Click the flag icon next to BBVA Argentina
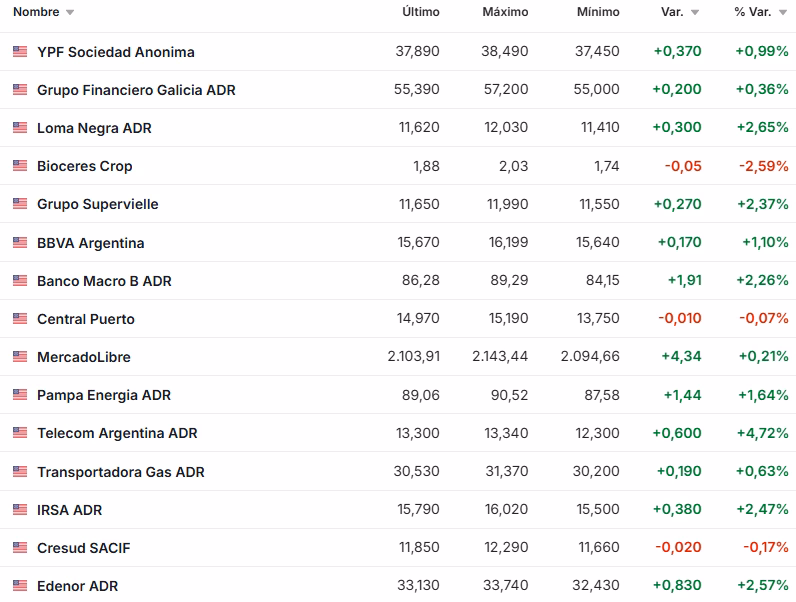Screen dimensions: 796x602 (20, 243)
